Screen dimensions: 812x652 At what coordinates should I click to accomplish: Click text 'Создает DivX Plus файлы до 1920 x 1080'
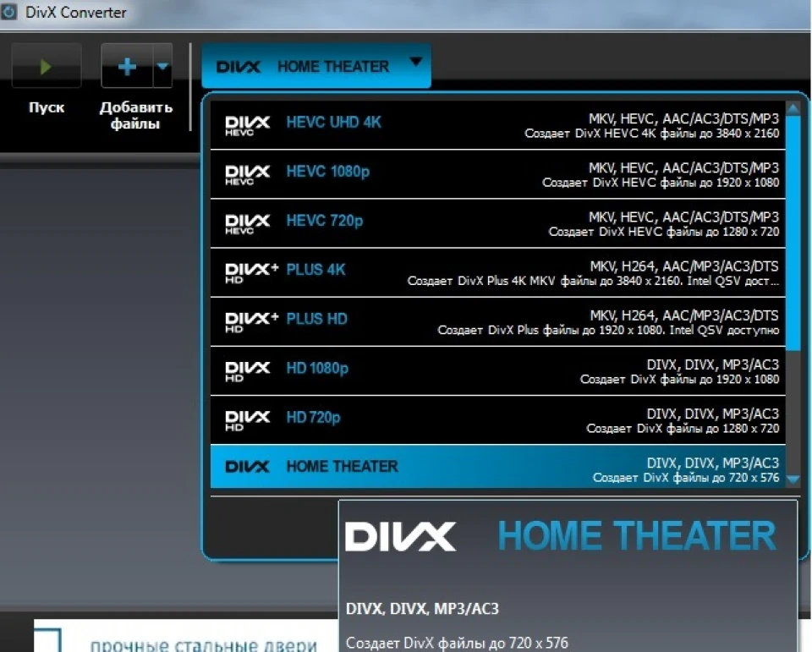pos(551,331)
